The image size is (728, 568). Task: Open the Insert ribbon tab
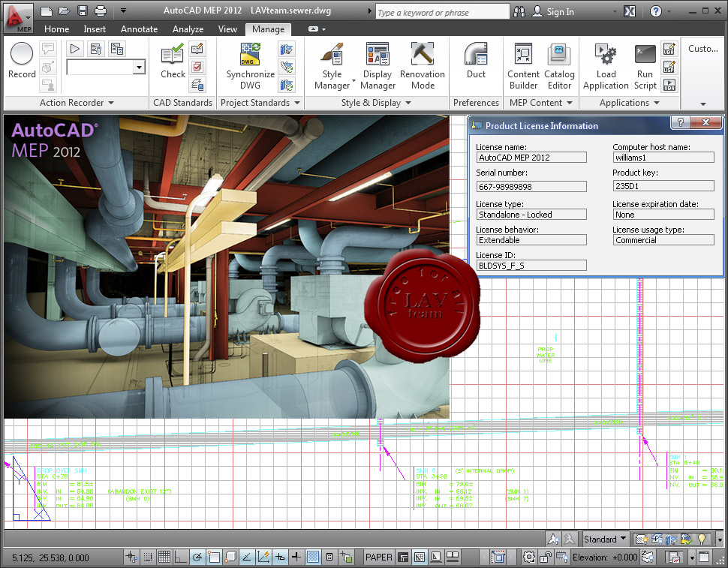click(95, 29)
